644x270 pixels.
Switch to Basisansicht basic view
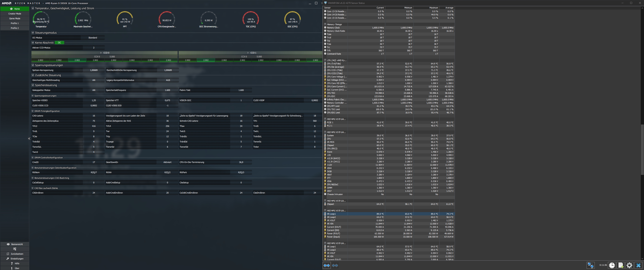[15, 244]
